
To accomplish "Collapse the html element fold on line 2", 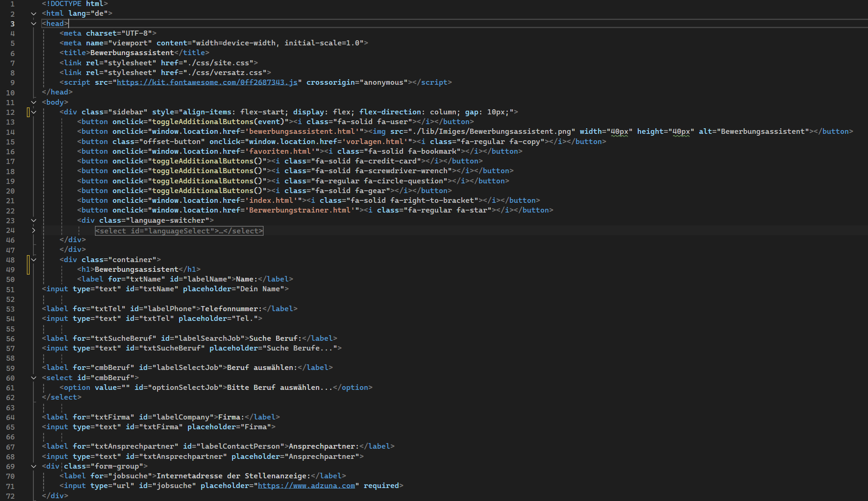I will click(33, 13).
